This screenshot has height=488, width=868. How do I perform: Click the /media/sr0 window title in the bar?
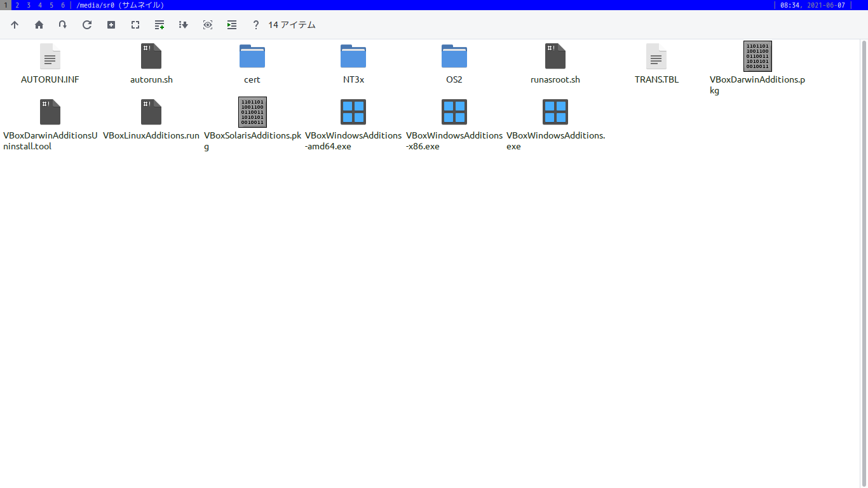(x=120, y=5)
